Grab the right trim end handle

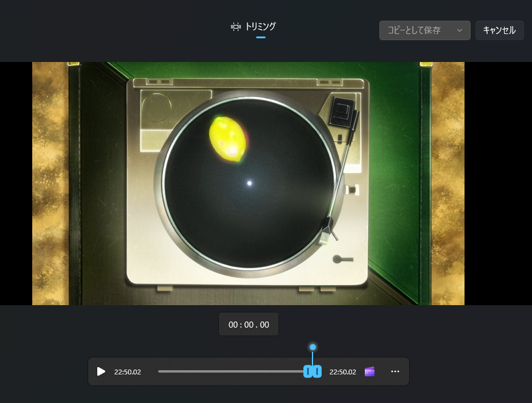click(x=317, y=371)
